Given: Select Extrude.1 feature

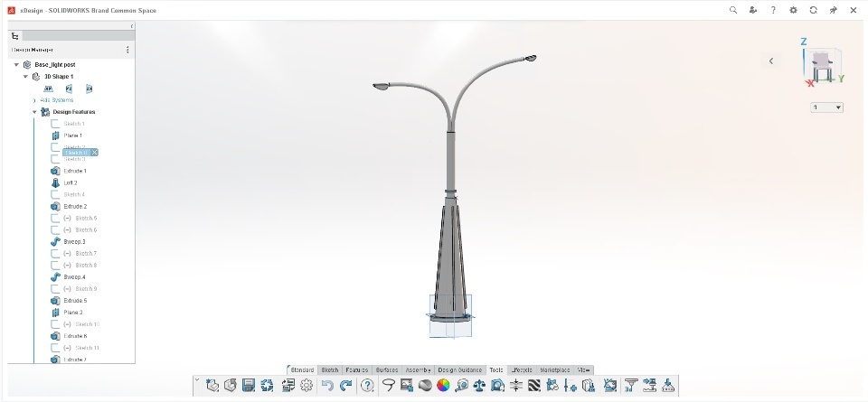Looking at the screenshot, I should (x=75, y=171).
